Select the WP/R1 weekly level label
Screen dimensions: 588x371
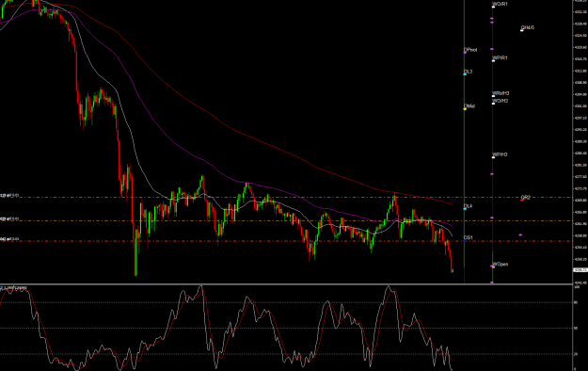coord(500,57)
